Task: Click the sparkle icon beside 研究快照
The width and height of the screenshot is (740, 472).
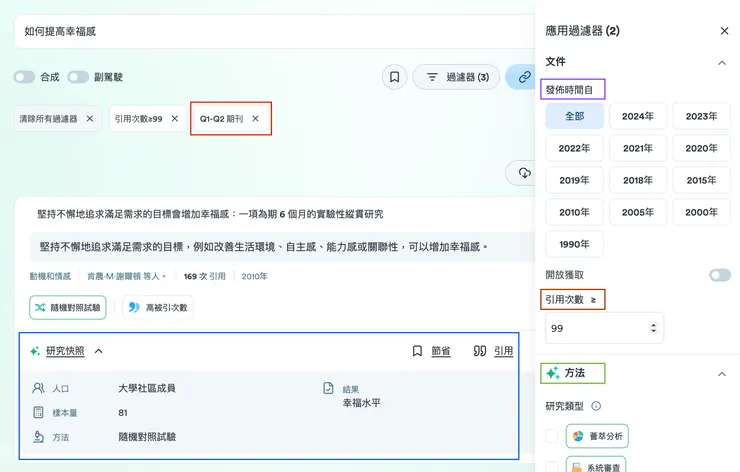Action: point(35,351)
